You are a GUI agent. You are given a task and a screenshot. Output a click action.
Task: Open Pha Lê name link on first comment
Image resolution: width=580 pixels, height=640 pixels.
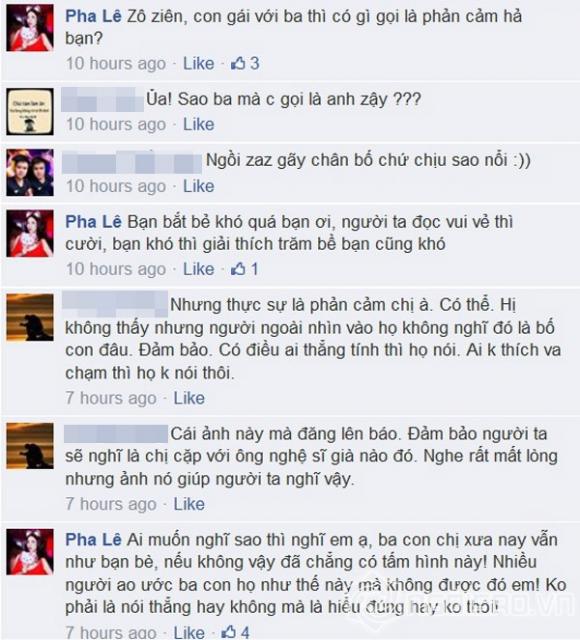click(x=93, y=16)
